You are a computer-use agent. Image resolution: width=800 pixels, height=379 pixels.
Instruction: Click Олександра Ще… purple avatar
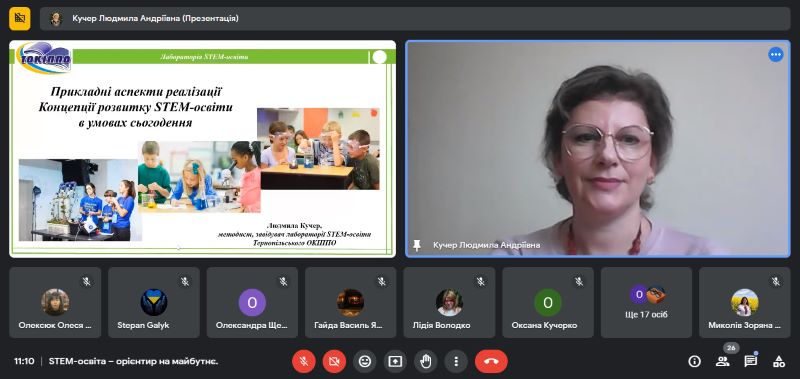coord(252,302)
